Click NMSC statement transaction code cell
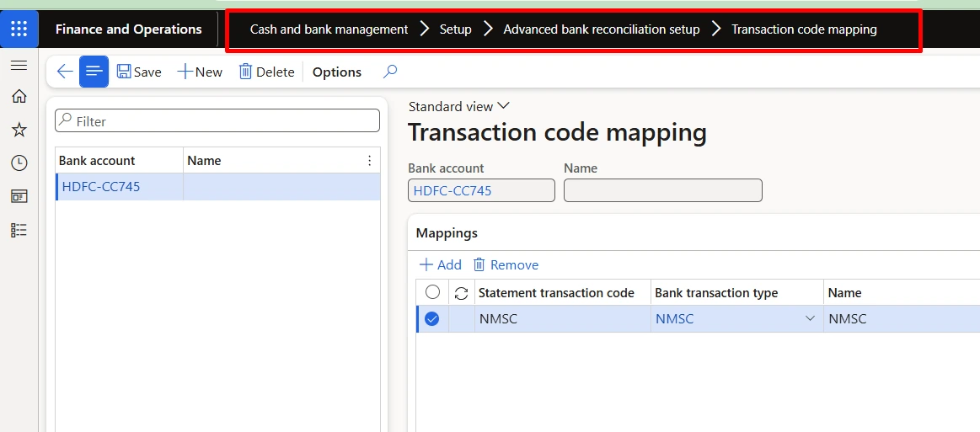The height and width of the screenshot is (432, 980). click(563, 319)
